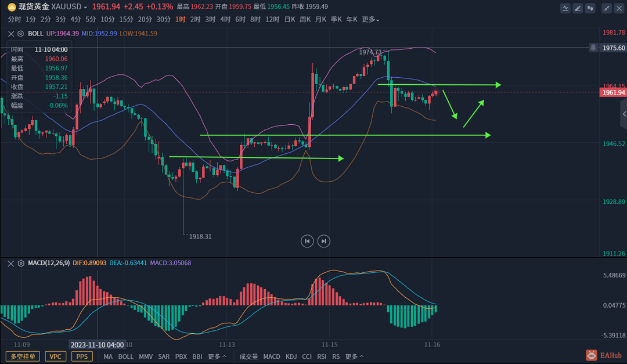Viewport: 627px width, 364px height.
Task: Select the pencil drawing tool
Action: 578,8
